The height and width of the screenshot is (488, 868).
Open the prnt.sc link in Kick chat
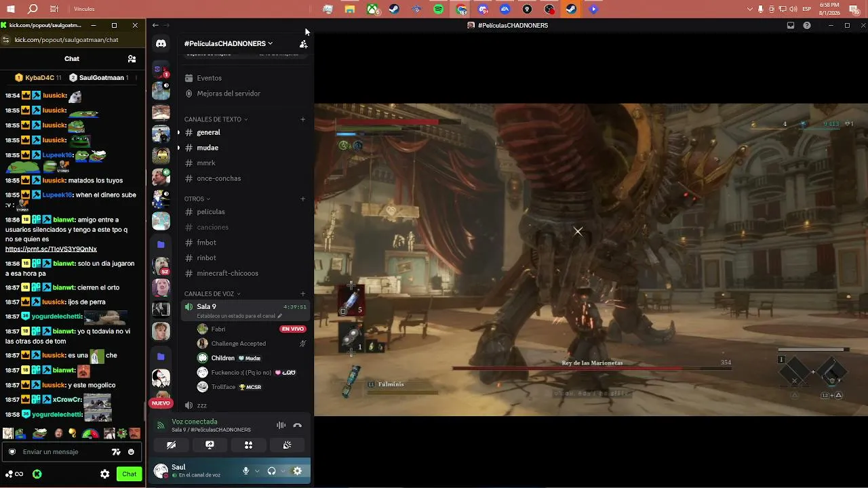coord(51,249)
